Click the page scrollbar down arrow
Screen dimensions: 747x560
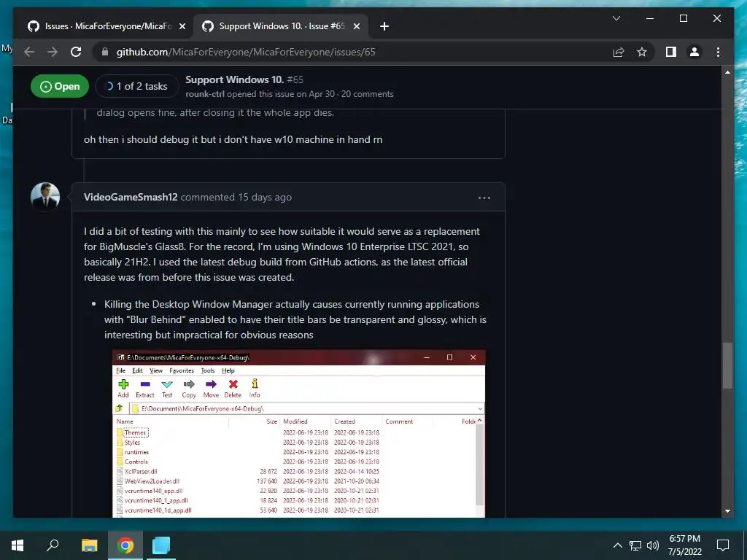pos(727,511)
